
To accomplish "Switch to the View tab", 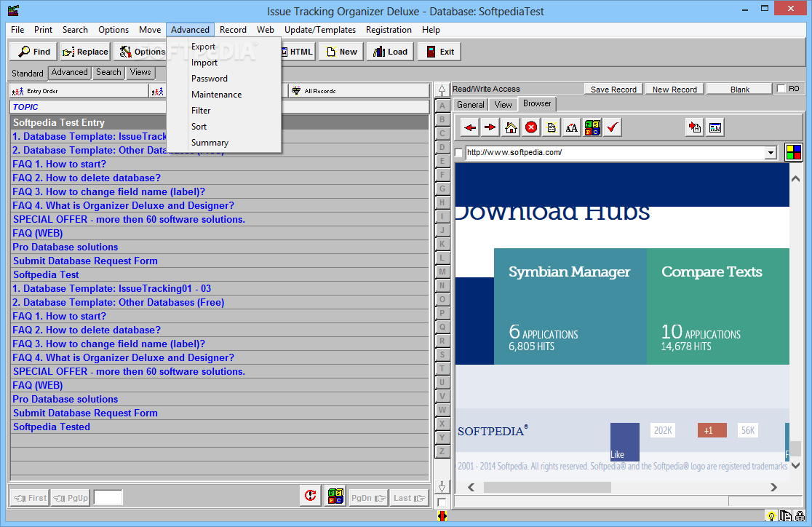I will click(503, 105).
